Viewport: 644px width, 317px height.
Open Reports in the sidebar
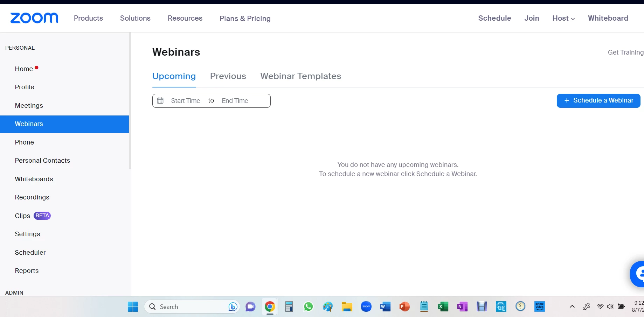(27, 271)
